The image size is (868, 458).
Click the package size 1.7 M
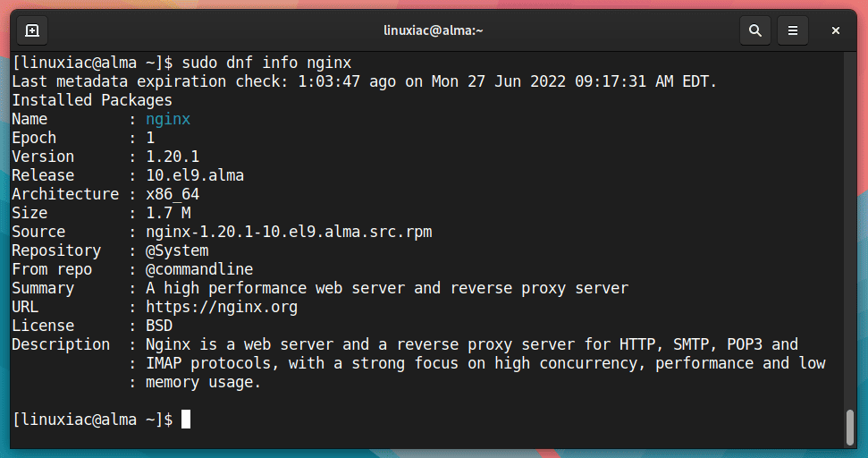tap(168, 213)
